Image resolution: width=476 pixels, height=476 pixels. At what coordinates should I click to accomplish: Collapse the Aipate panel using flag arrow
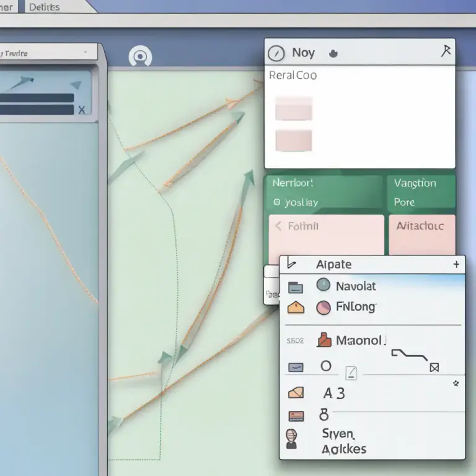point(291,263)
